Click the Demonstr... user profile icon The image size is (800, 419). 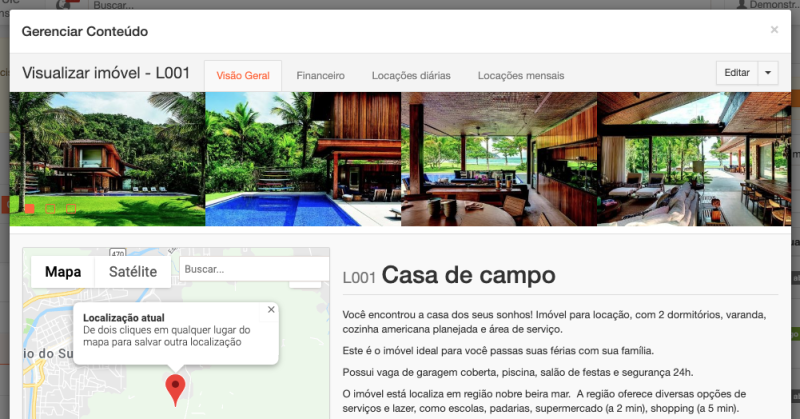[x=741, y=5]
